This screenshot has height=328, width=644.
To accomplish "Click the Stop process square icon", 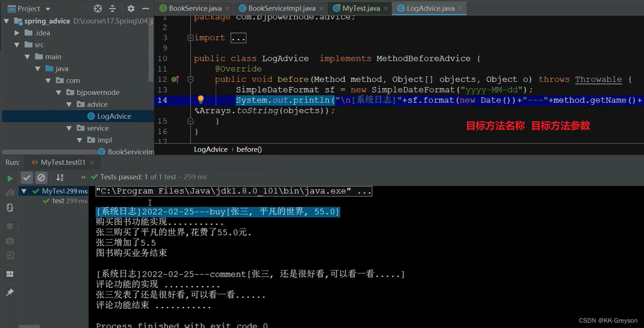I will pos(10,226).
